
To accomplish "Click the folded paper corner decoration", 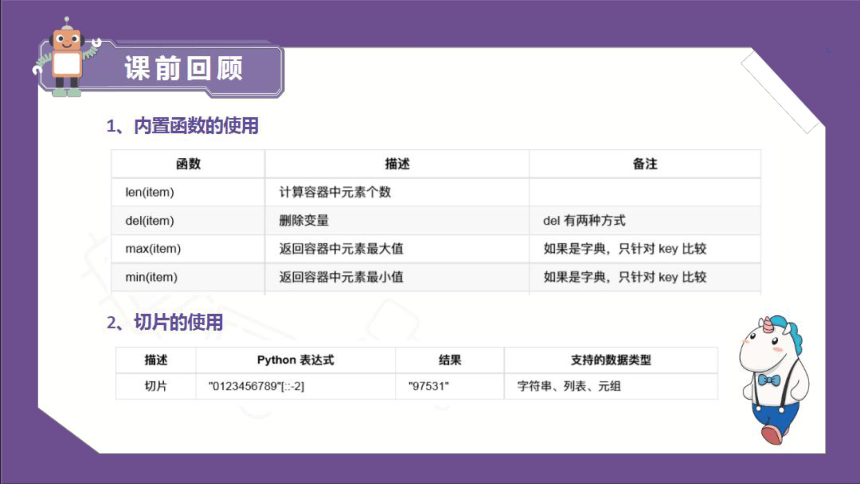I will (x=782, y=91).
